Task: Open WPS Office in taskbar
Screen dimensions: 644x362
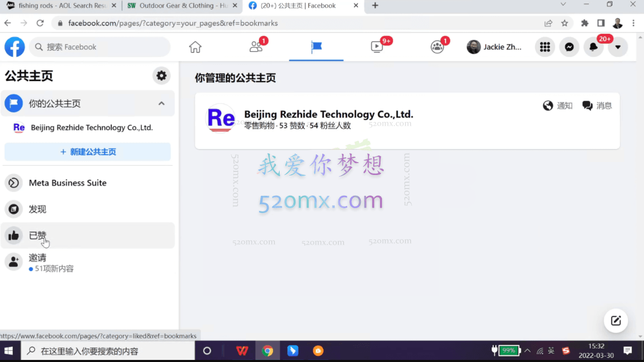Action: click(x=242, y=351)
